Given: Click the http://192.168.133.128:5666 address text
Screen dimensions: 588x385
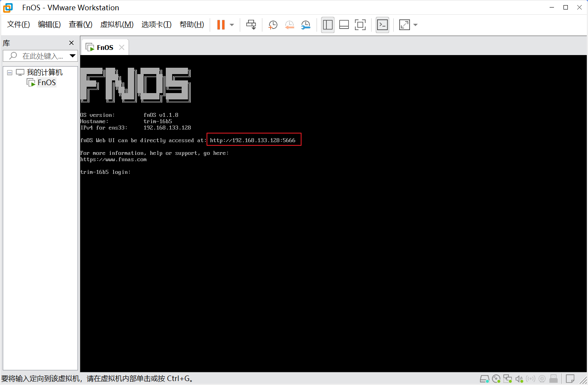Looking at the screenshot, I should [252, 140].
